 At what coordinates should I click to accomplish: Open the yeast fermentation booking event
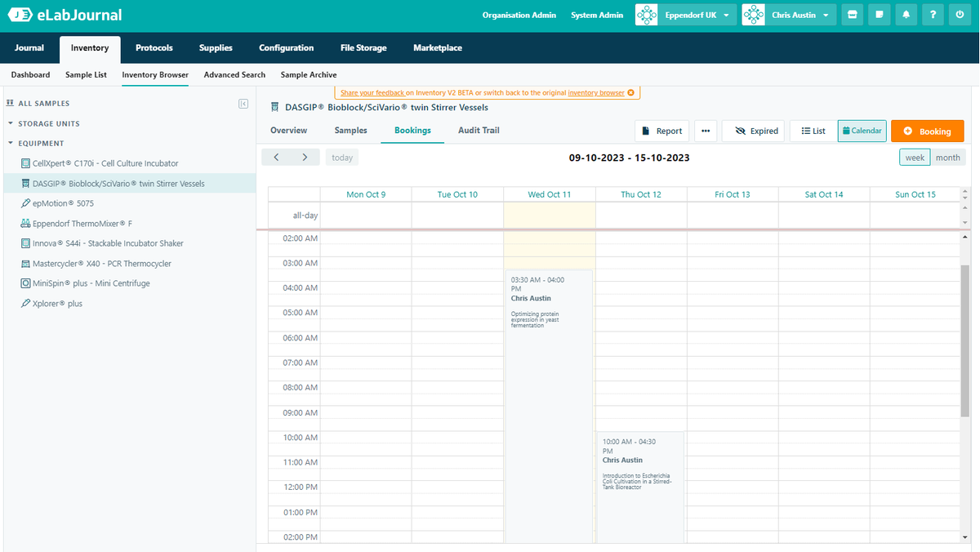549,406
